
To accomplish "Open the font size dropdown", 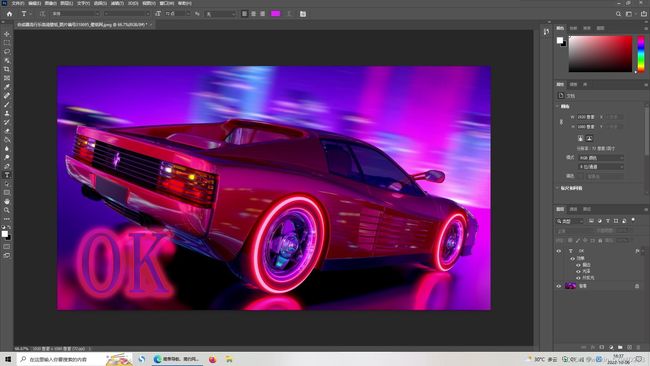I will click(177, 14).
